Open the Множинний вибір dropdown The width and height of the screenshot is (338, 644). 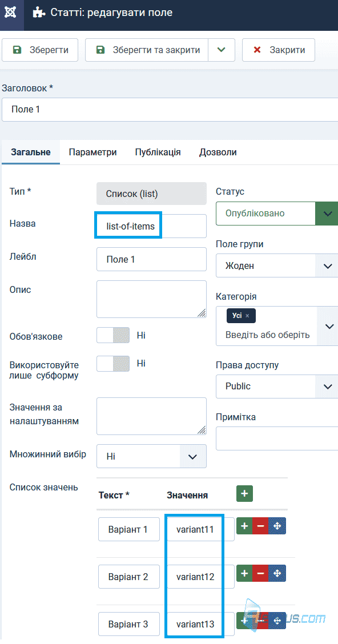click(x=151, y=456)
